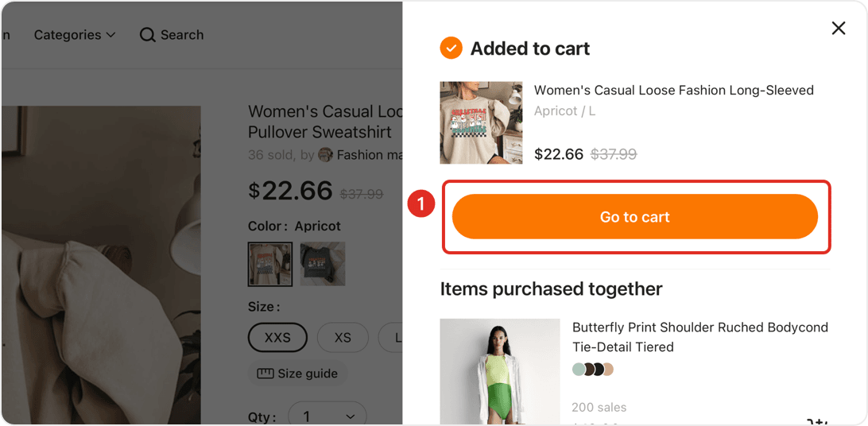The image size is (868, 426).
Task: Select the mint green color dot
Action: point(578,370)
